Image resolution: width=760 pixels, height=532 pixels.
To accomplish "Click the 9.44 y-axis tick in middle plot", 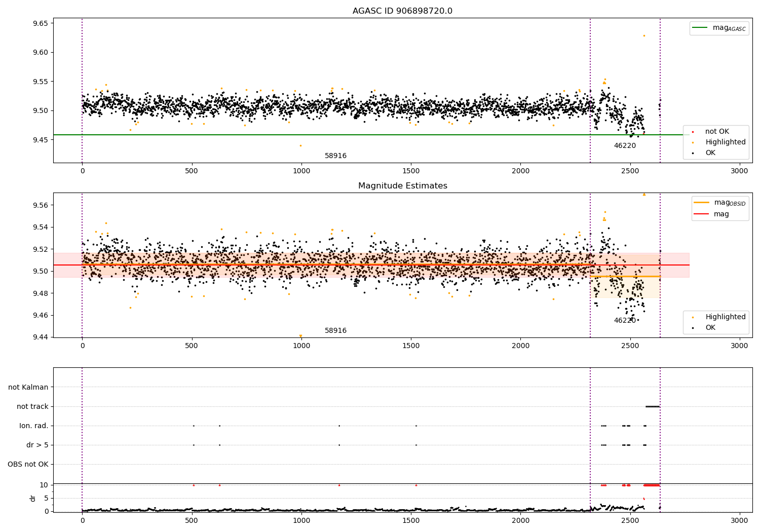I will tap(41, 337).
